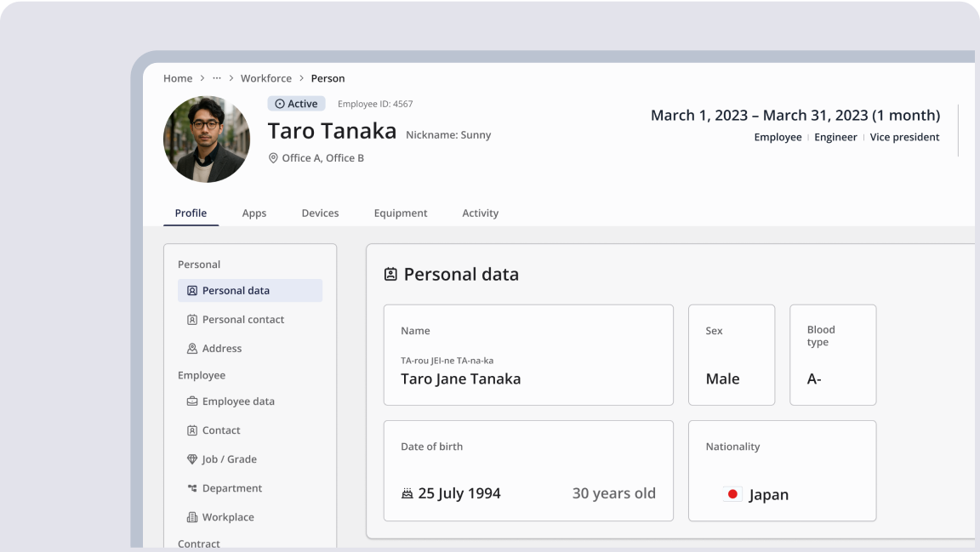Switch to the Apps tab
Viewport: 980px width, 552px height.
tap(254, 213)
